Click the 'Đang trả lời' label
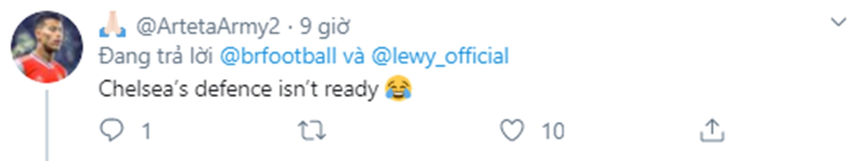868x161 pixels. point(155,56)
